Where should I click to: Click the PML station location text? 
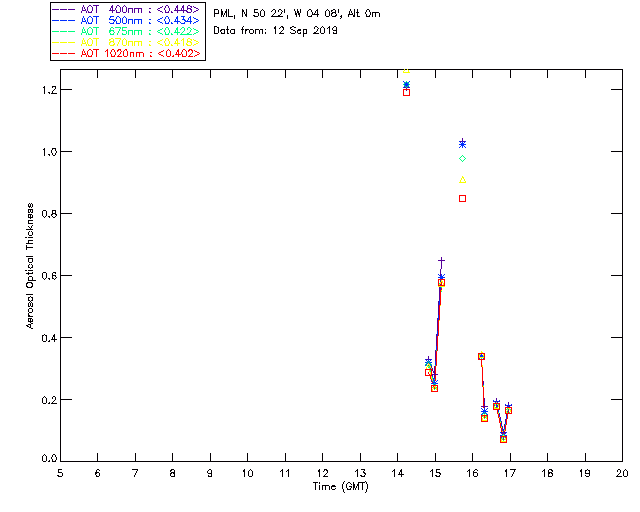point(297,14)
